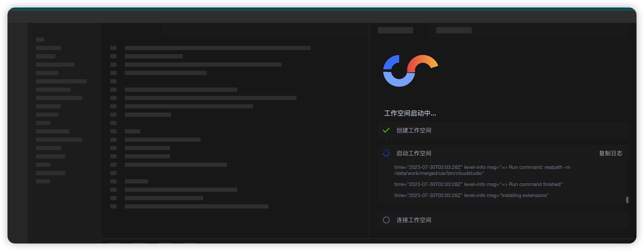Click the 工作空间启动中... heading
The image size is (644, 251).
(410, 113)
